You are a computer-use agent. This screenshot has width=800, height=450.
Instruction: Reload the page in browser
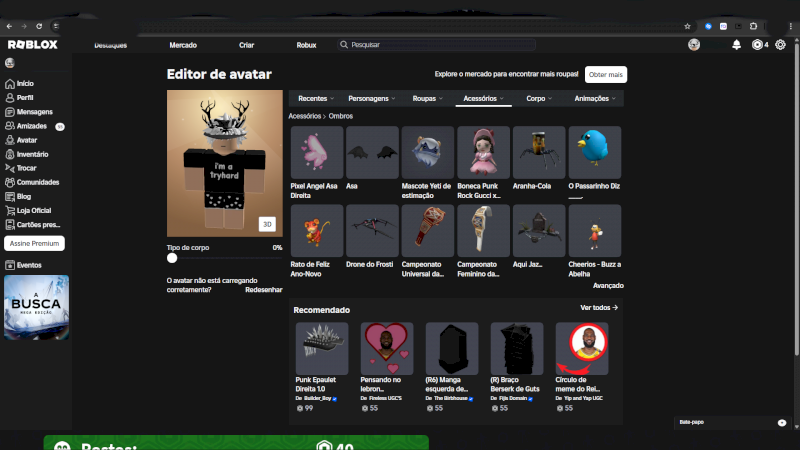click(x=39, y=26)
